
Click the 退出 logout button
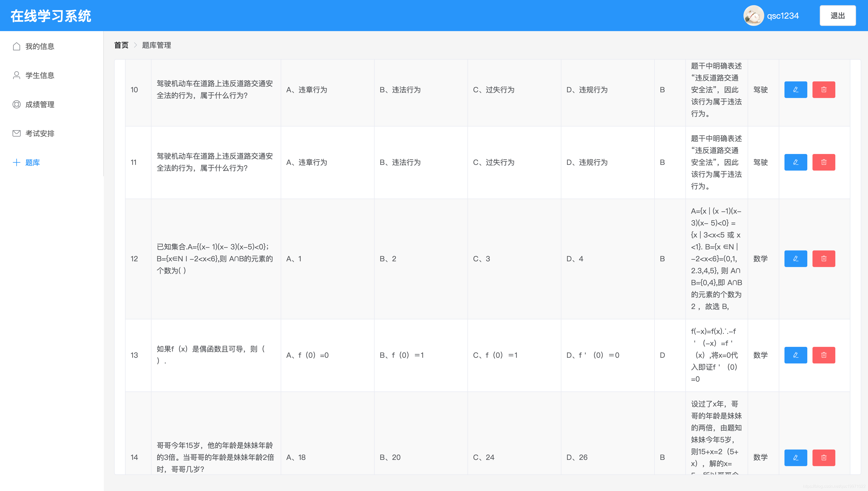pyautogui.click(x=837, y=16)
